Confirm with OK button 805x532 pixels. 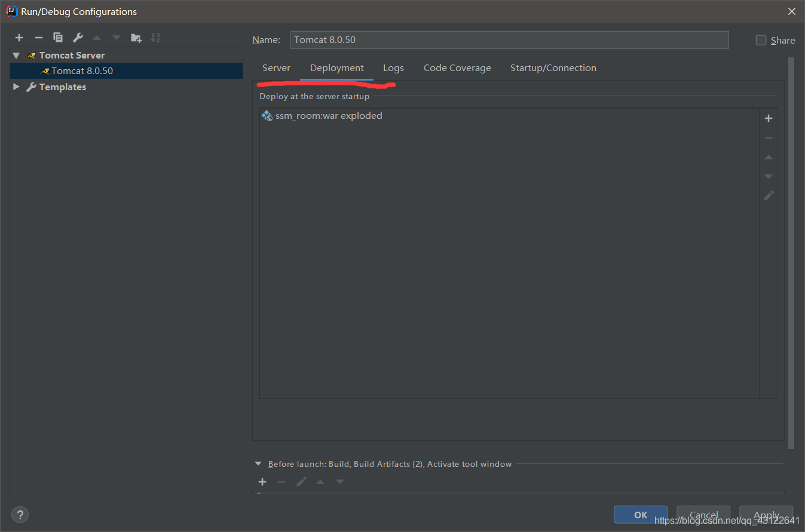coord(641,515)
